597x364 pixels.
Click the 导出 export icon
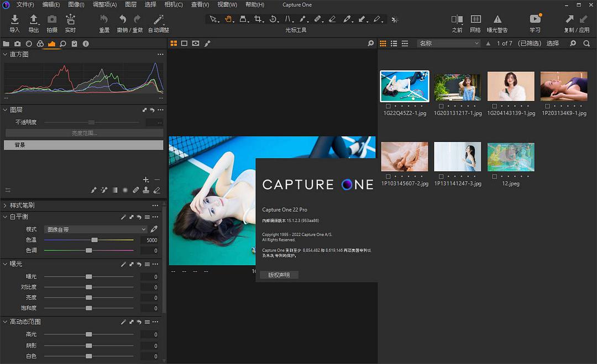click(x=34, y=19)
